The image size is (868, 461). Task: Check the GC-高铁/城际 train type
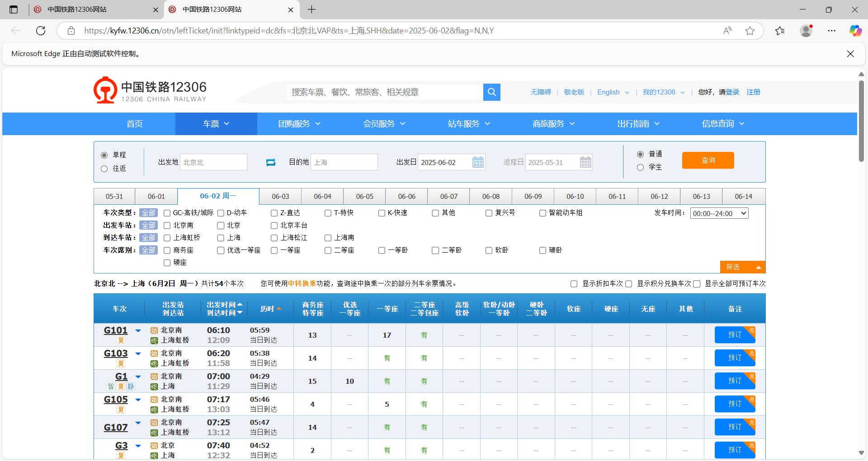click(x=167, y=213)
